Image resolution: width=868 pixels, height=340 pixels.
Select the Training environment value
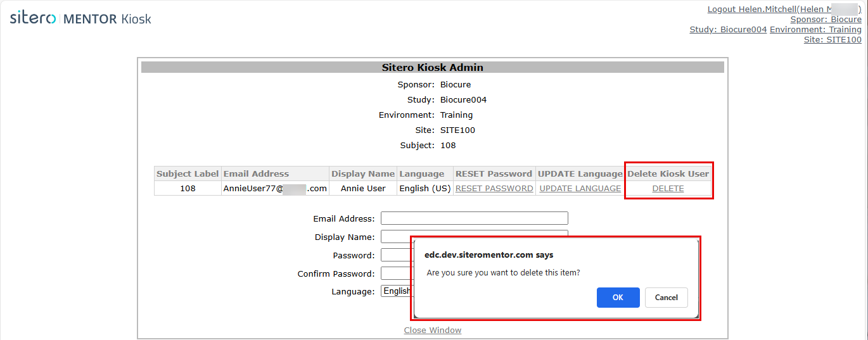click(x=456, y=115)
